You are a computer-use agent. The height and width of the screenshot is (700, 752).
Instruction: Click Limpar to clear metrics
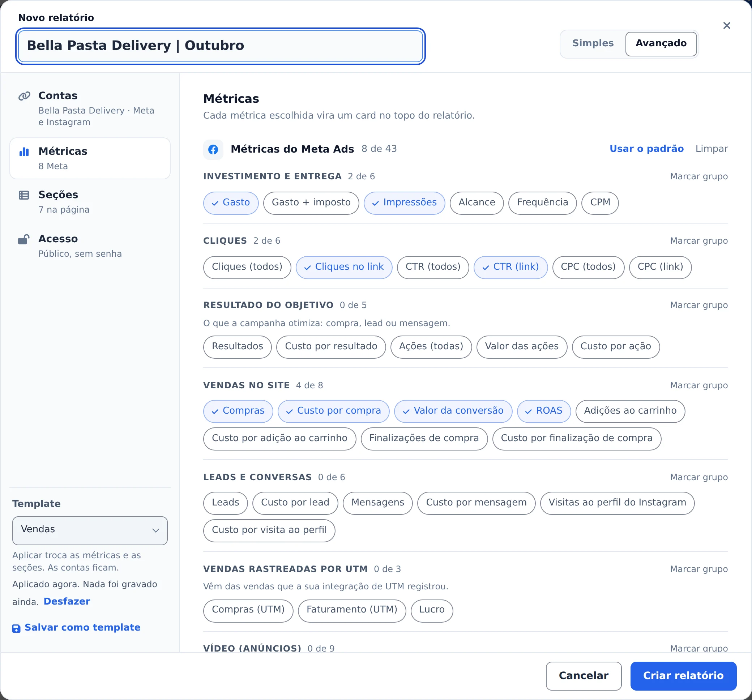tap(711, 149)
